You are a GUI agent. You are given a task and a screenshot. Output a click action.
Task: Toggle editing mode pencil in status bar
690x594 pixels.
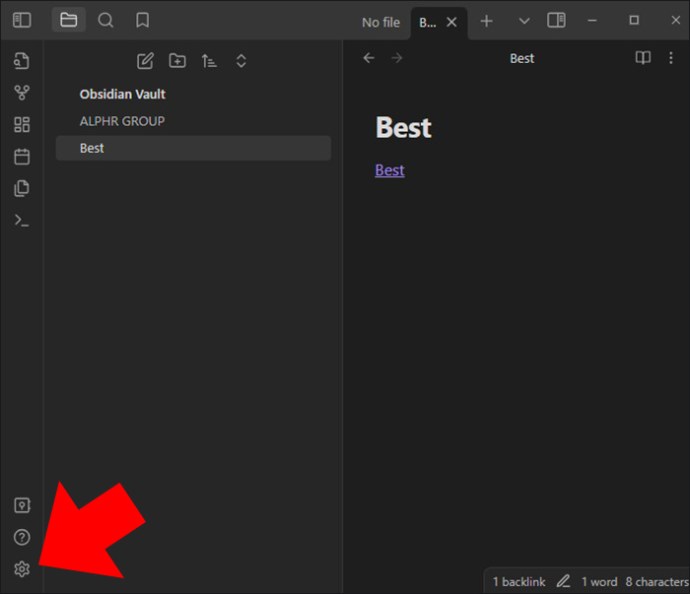pos(563,581)
